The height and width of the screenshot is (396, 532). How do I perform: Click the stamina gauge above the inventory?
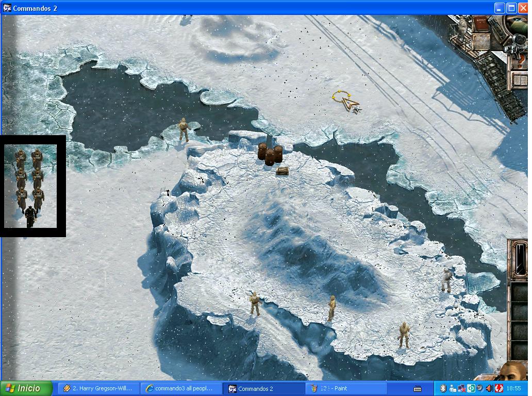pyautogui.click(x=520, y=260)
